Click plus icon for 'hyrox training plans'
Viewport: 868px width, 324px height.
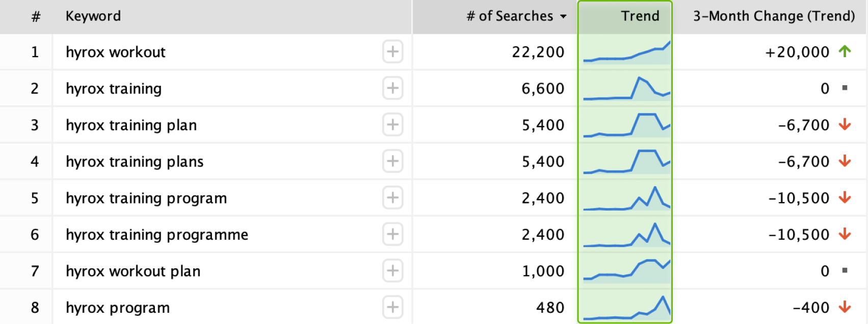[392, 161]
